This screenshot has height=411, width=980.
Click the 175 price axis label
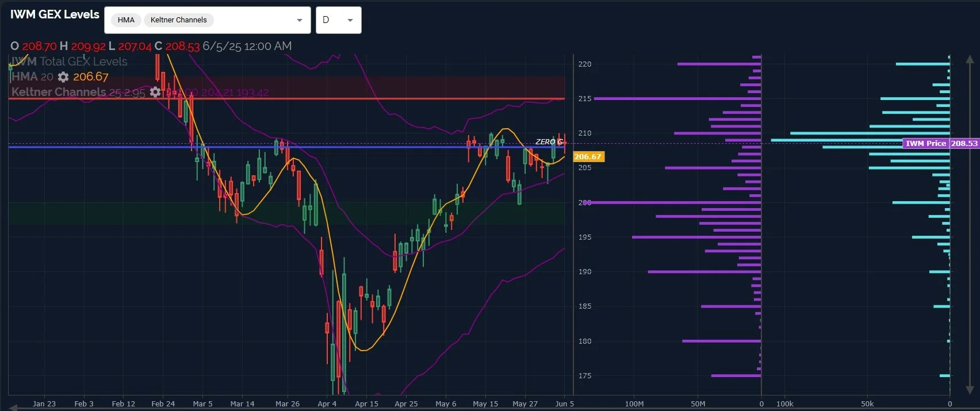pos(584,375)
